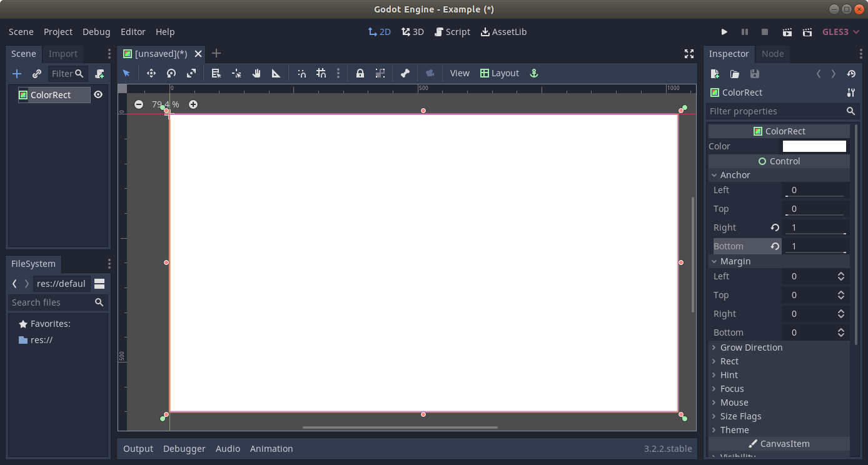
Task: Expand the Size Flags section
Action: tap(779, 416)
